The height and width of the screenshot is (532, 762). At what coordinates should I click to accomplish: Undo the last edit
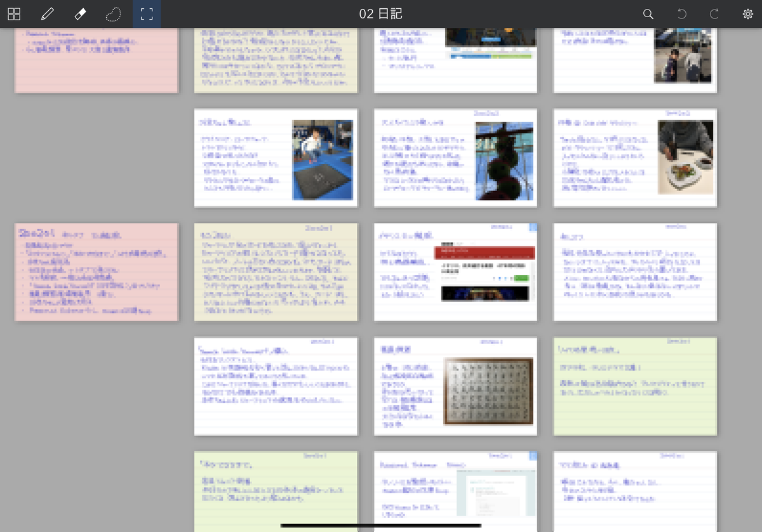[681, 13]
